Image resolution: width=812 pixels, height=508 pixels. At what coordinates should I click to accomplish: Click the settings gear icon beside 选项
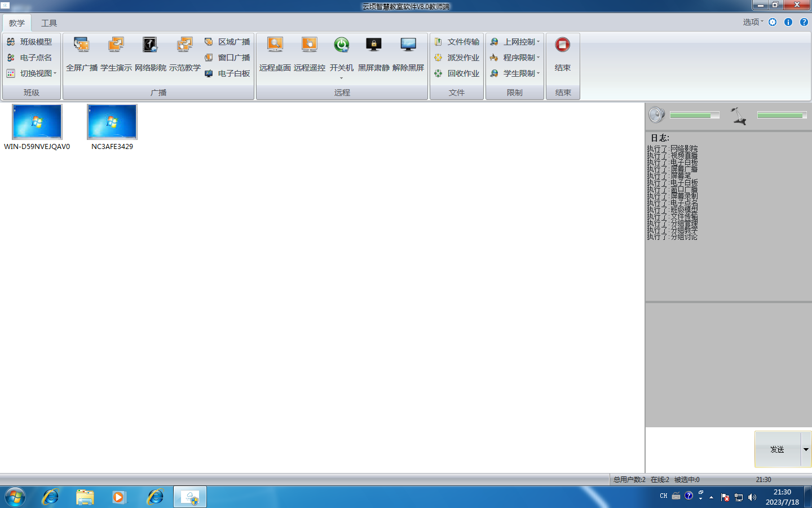(773, 22)
